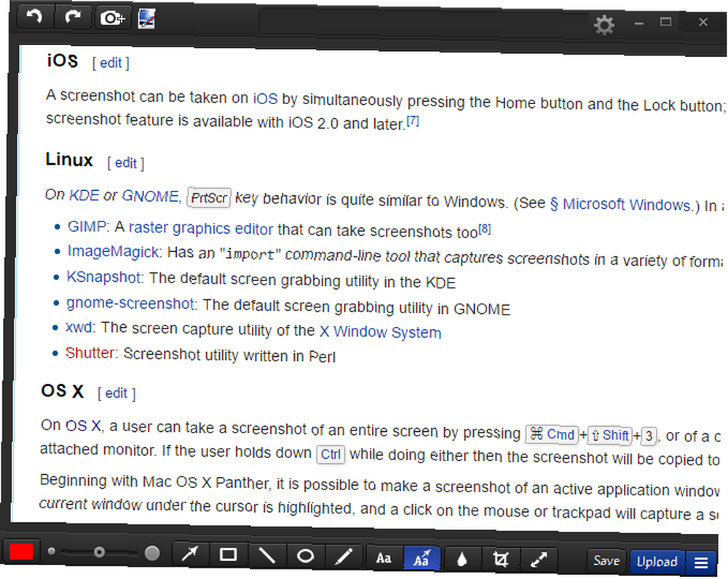
Task: Select the arrow drawing tool
Action: click(x=189, y=554)
